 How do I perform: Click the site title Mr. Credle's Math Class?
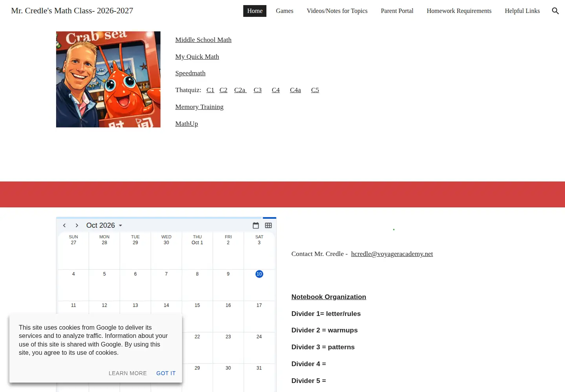pyautogui.click(x=72, y=11)
